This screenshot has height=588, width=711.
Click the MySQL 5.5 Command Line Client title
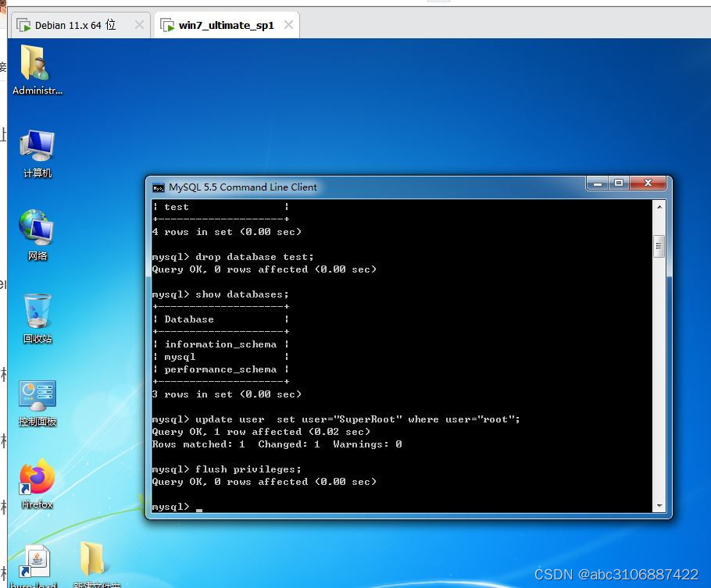(242, 187)
